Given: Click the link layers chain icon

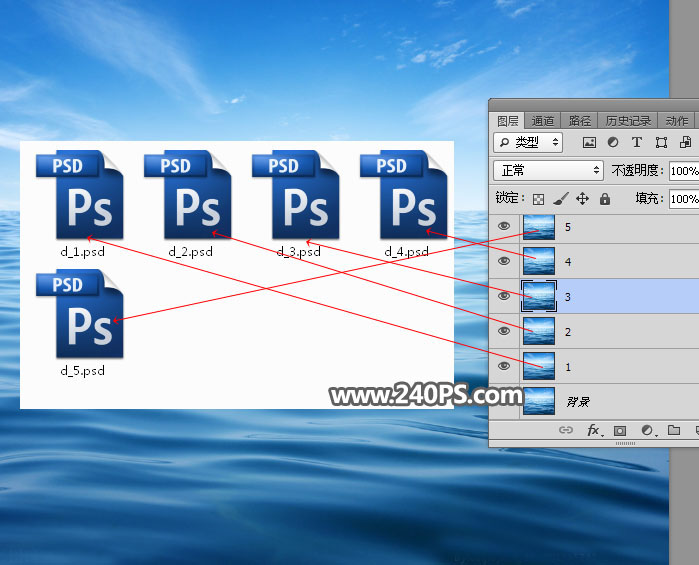Looking at the screenshot, I should (x=566, y=430).
